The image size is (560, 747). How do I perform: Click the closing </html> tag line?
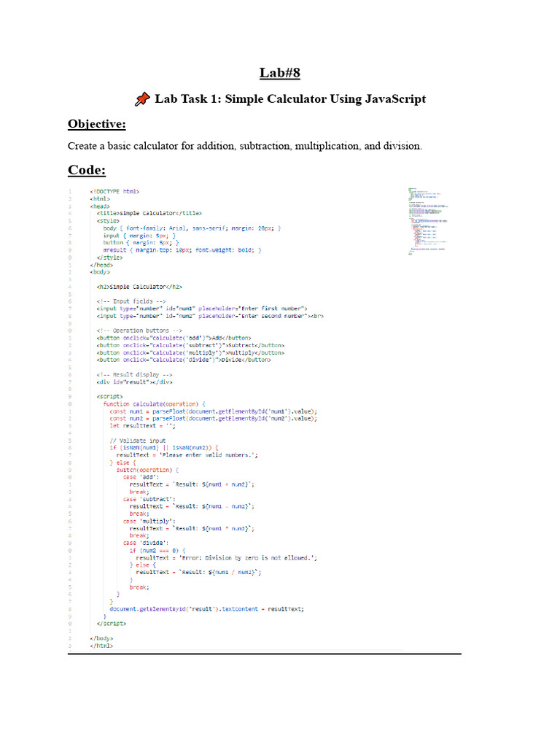pyautogui.click(x=101, y=646)
